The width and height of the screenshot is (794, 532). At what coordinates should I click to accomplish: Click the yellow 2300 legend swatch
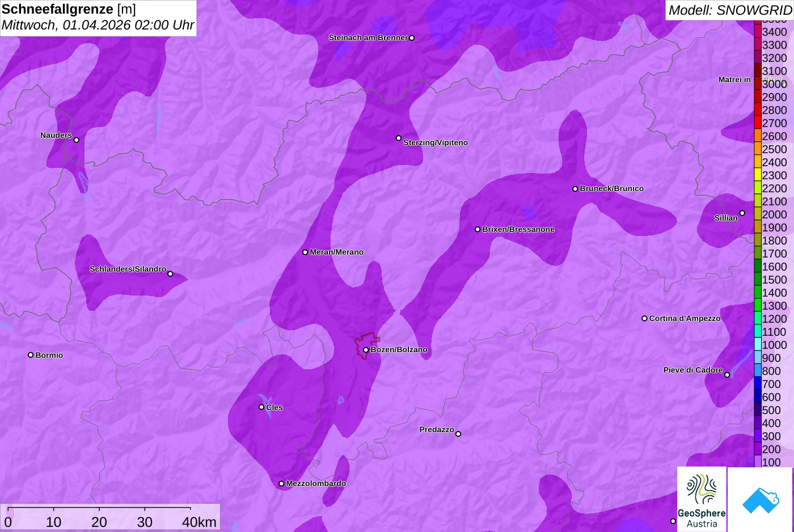[758, 175]
